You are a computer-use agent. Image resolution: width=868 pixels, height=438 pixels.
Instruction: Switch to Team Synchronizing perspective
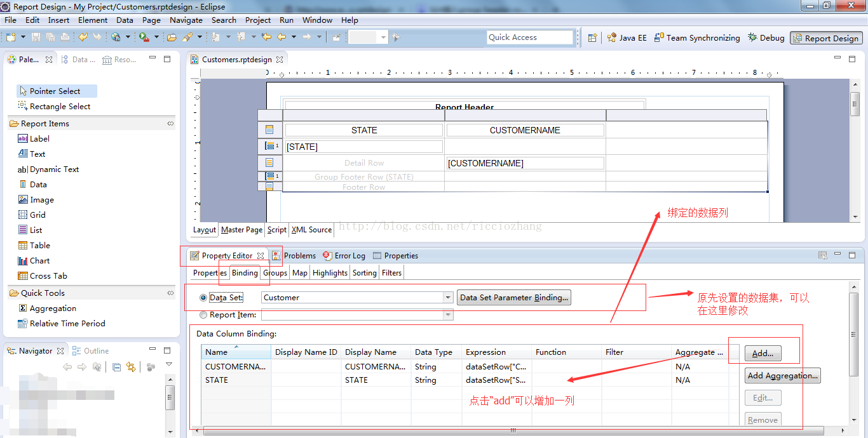coord(697,38)
